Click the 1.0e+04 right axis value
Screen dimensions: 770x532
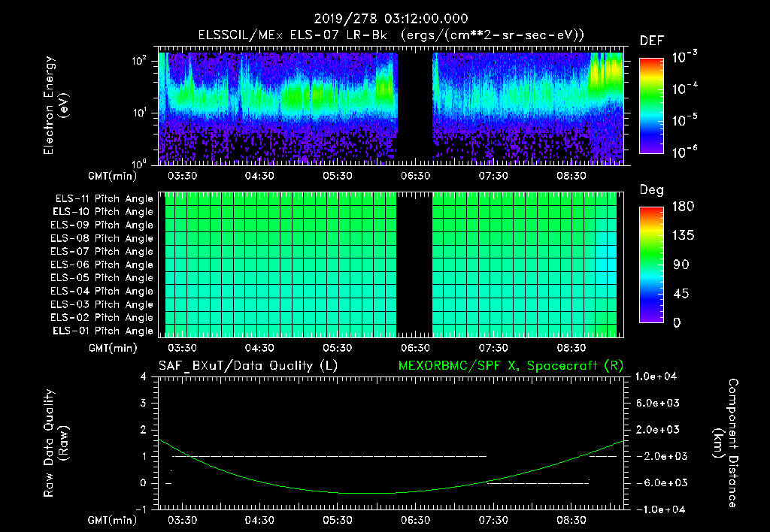pyautogui.click(x=656, y=377)
